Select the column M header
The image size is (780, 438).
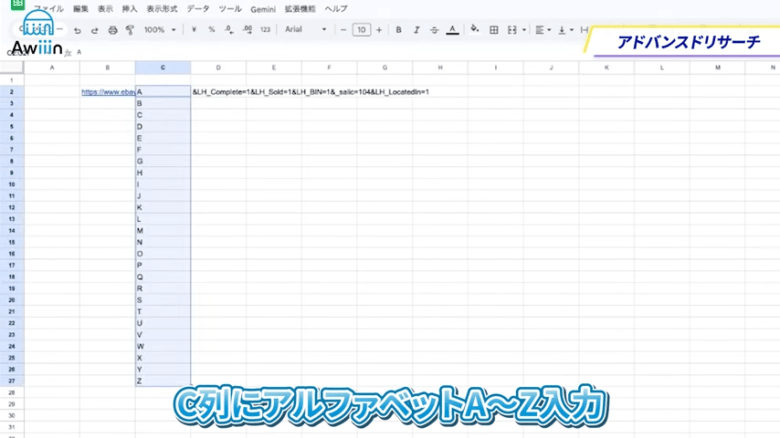pyautogui.click(x=717, y=67)
